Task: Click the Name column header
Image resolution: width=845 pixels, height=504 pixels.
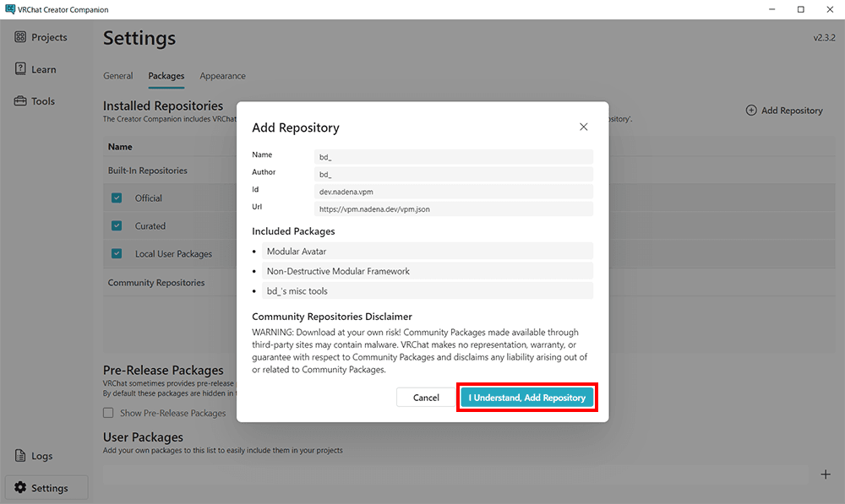Action: pos(120,146)
